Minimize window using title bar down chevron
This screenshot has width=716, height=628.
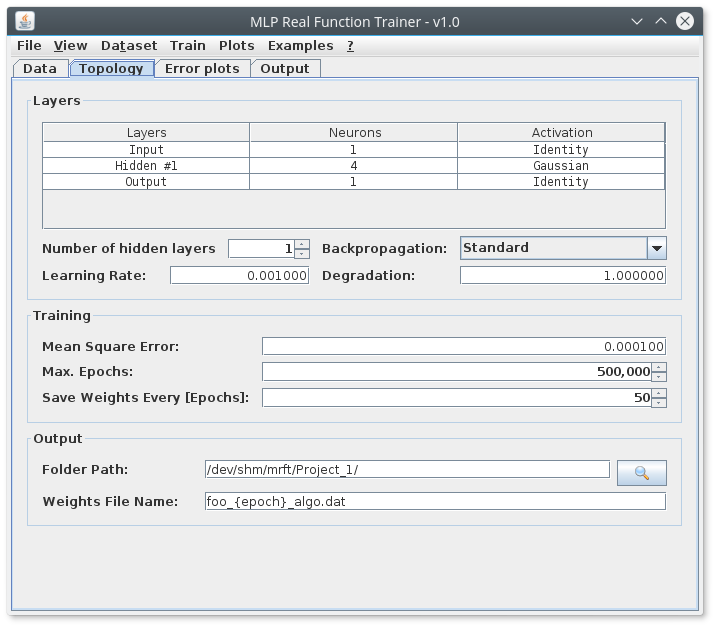pyautogui.click(x=637, y=21)
